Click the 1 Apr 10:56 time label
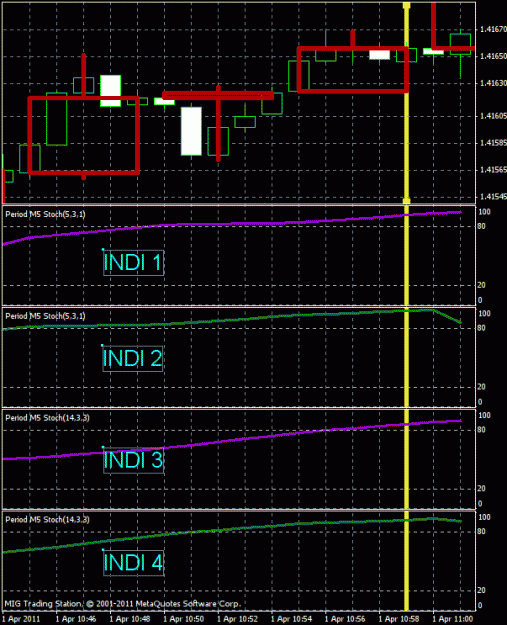This screenshot has width=507, height=625. click(x=345, y=619)
